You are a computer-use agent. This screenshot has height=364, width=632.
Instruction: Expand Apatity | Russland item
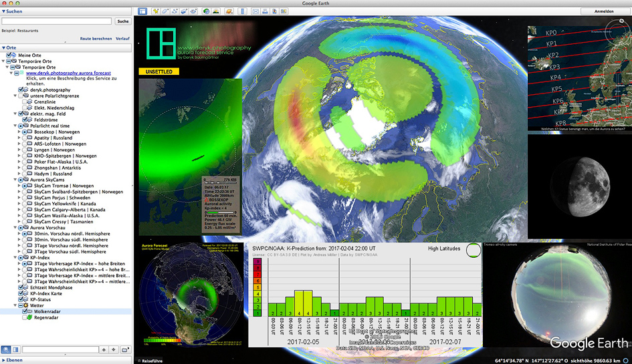pos(19,138)
